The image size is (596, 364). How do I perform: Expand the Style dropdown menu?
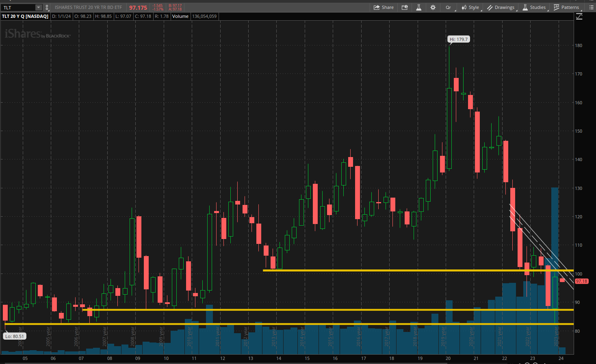470,7
